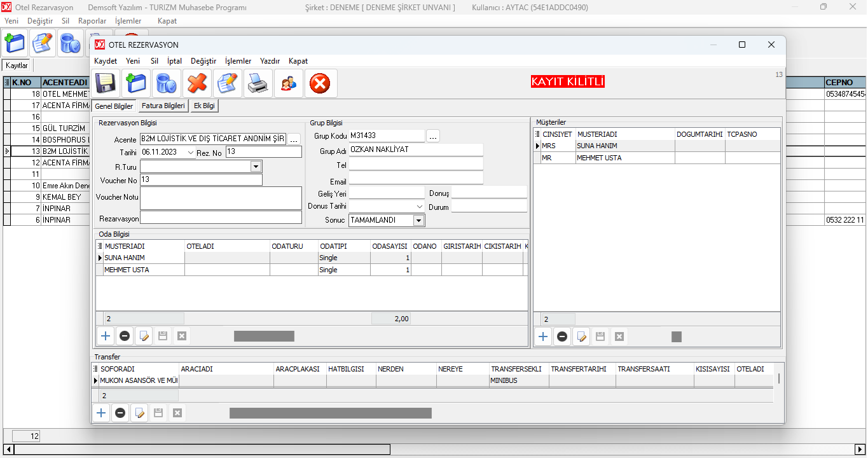Switch to the Fatura Bilgileri tab
The height and width of the screenshot is (458, 868).
[163, 106]
